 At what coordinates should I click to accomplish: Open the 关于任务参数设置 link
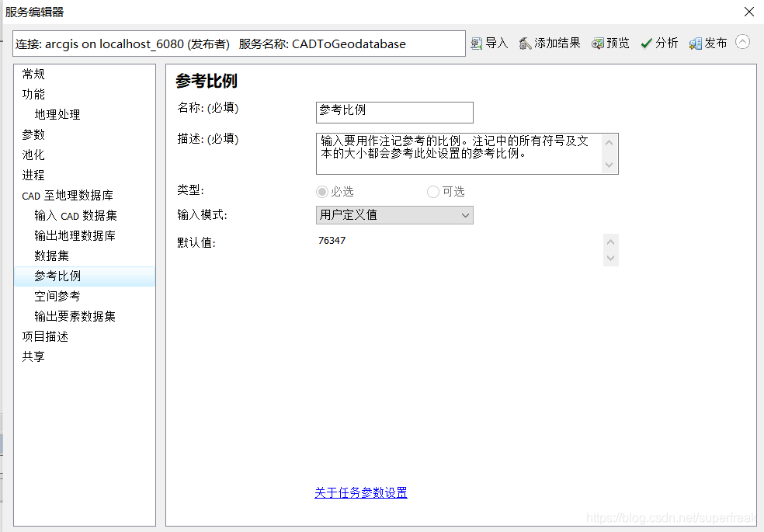pyautogui.click(x=361, y=493)
